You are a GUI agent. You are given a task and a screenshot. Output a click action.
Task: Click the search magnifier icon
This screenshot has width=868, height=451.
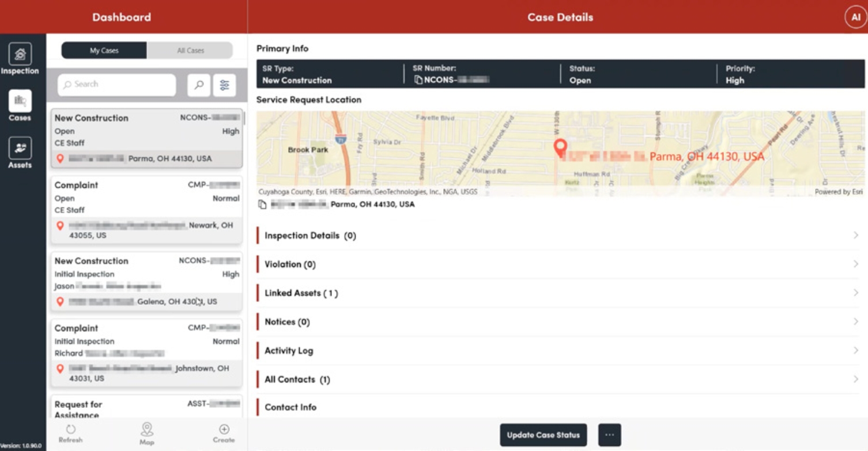pyautogui.click(x=199, y=85)
